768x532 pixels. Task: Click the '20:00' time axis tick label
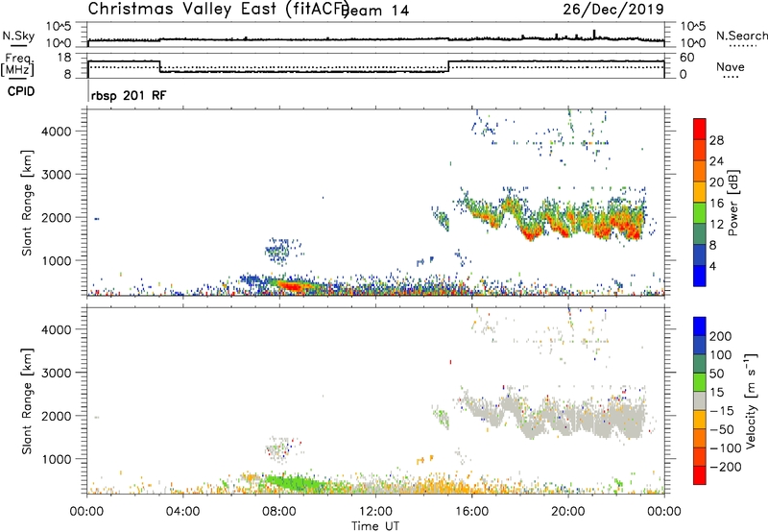(568, 512)
